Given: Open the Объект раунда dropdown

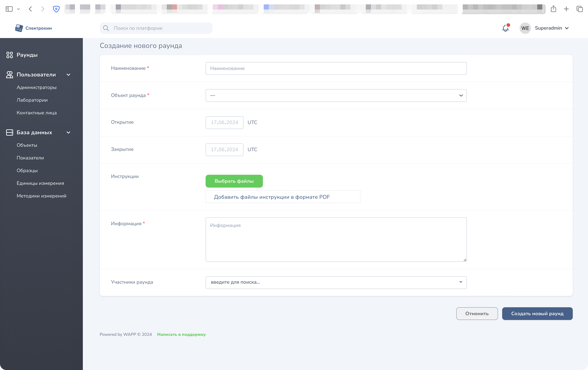Looking at the screenshot, I should (x=336, y=95).
